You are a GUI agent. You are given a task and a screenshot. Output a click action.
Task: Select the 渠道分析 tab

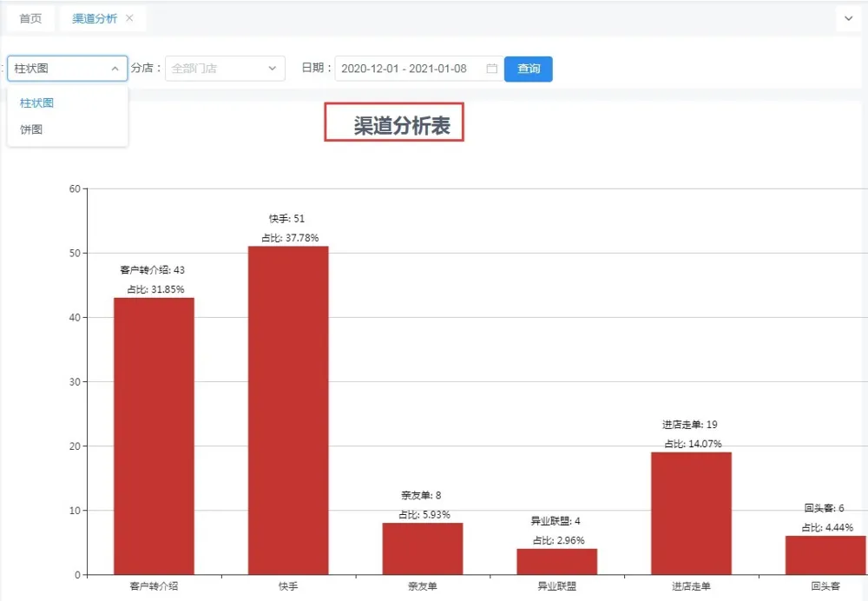click(x=94, y=18)
